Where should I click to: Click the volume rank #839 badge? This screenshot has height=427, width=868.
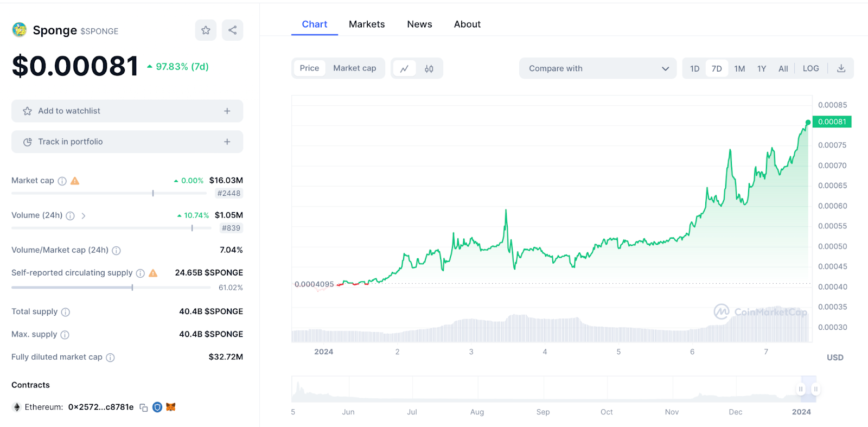coord(231,228)
